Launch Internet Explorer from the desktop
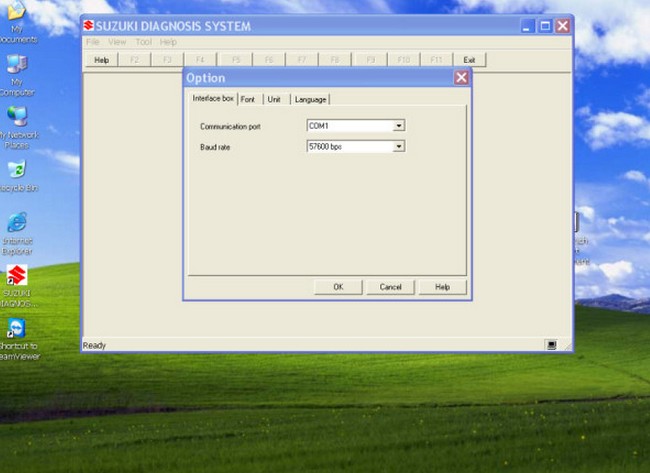The image size is (650, 473). click(x=17, y=233)
